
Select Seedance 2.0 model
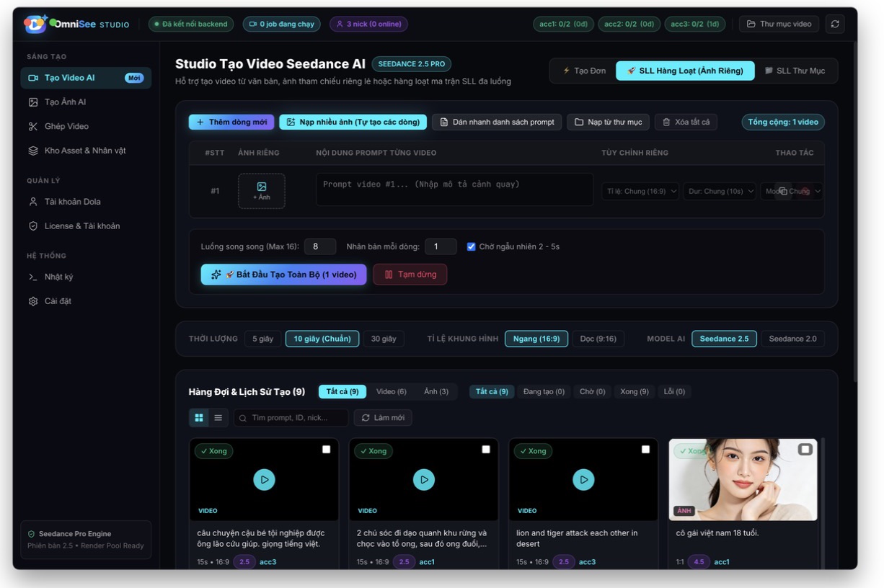click(792, 339)
